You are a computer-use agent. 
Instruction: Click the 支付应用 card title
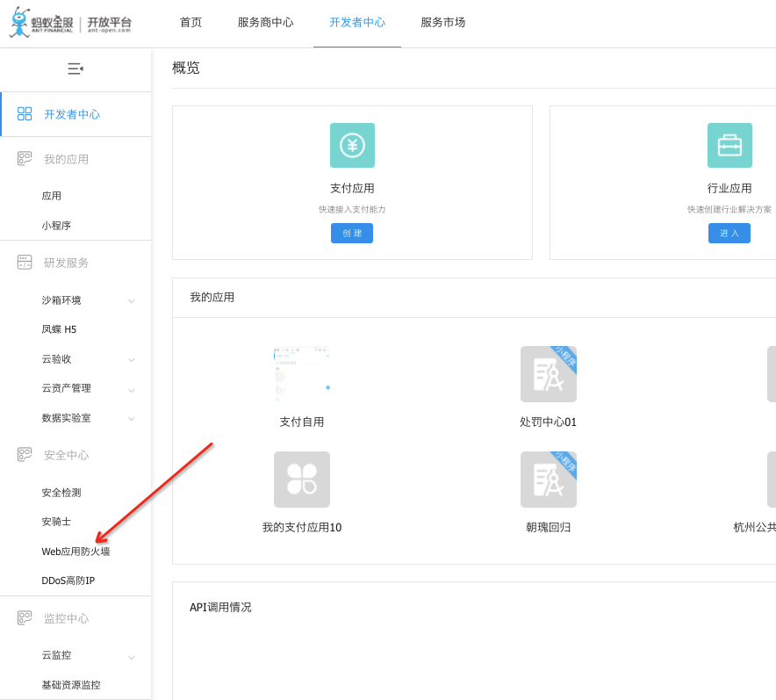point(352,188)
